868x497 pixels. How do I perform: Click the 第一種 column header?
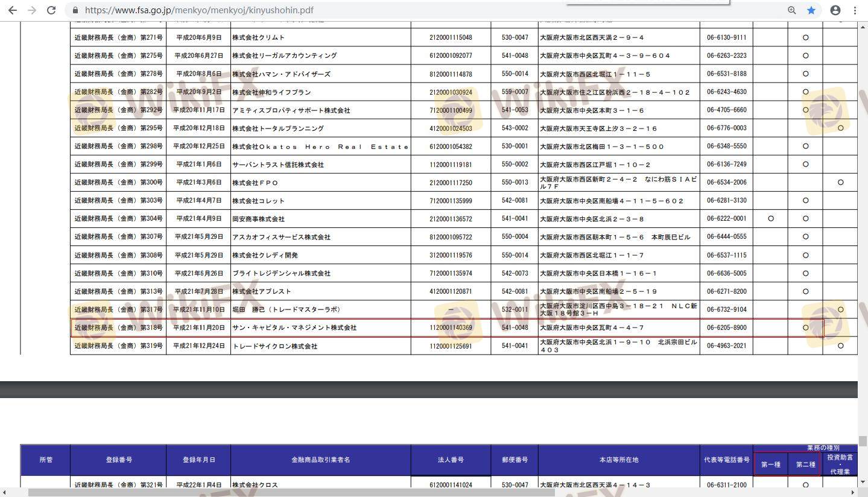pos(770,464)
